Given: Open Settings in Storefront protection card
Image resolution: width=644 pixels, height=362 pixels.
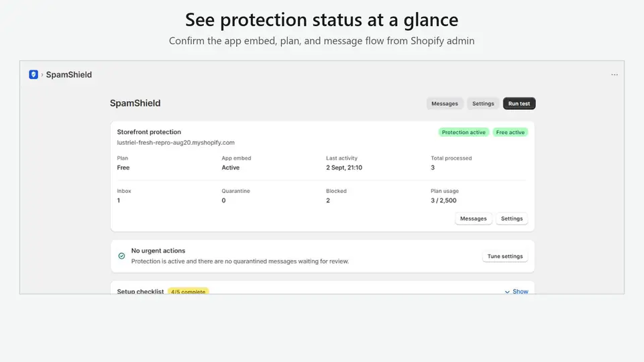Looking at the screenshot, I should 512,219.
